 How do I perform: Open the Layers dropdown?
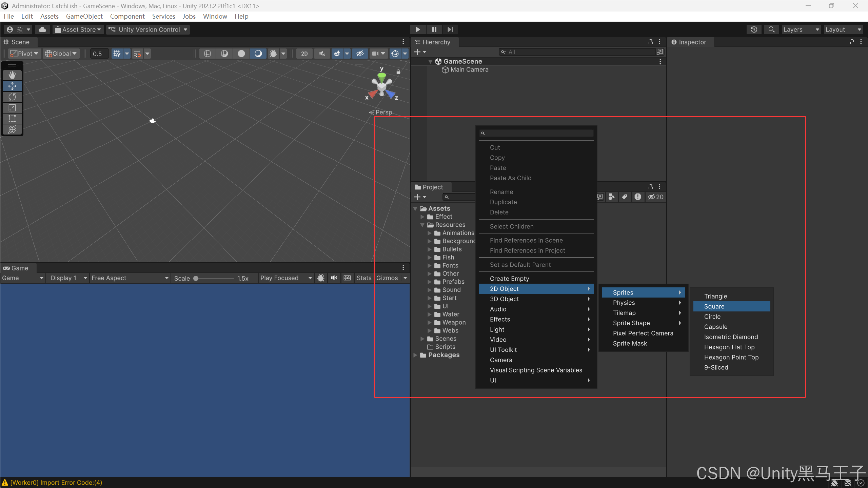click(x=801, y=29)
